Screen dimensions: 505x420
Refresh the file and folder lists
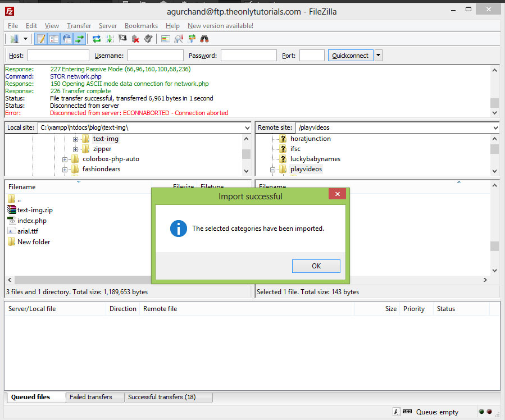(x=97, y=39)
